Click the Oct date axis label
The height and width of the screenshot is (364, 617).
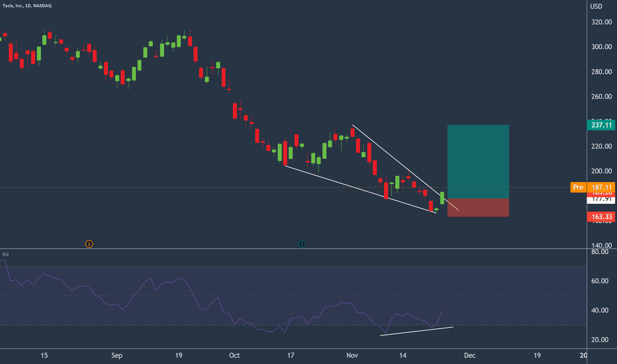[234, 355]
